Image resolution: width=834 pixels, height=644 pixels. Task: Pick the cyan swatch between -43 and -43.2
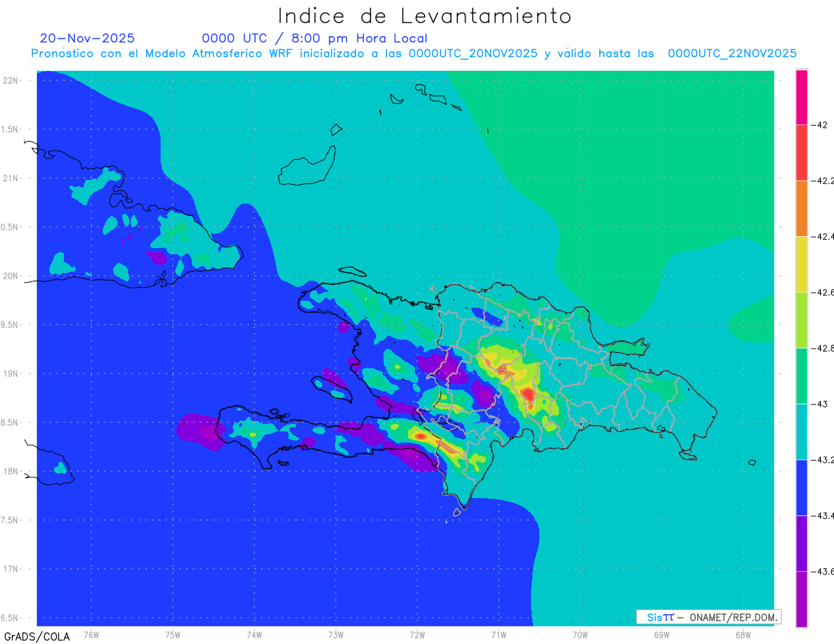(x=801, y=431)
